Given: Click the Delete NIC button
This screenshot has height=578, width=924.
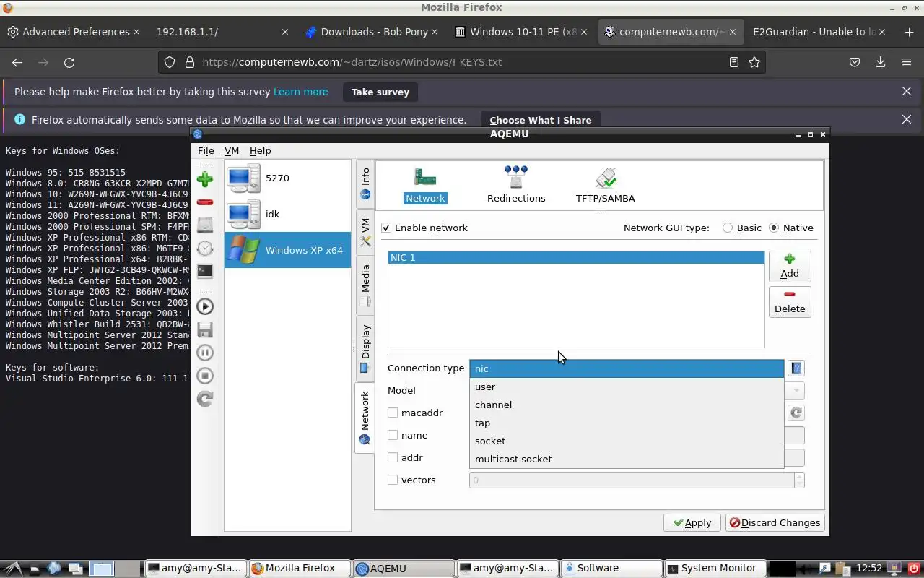Looking at the screenshot, I should coord(790,301).
